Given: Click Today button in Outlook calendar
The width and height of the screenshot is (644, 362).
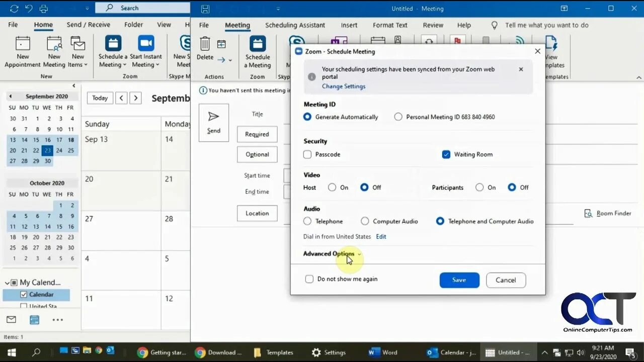Looking at the screenshot, I should point(100,98).
